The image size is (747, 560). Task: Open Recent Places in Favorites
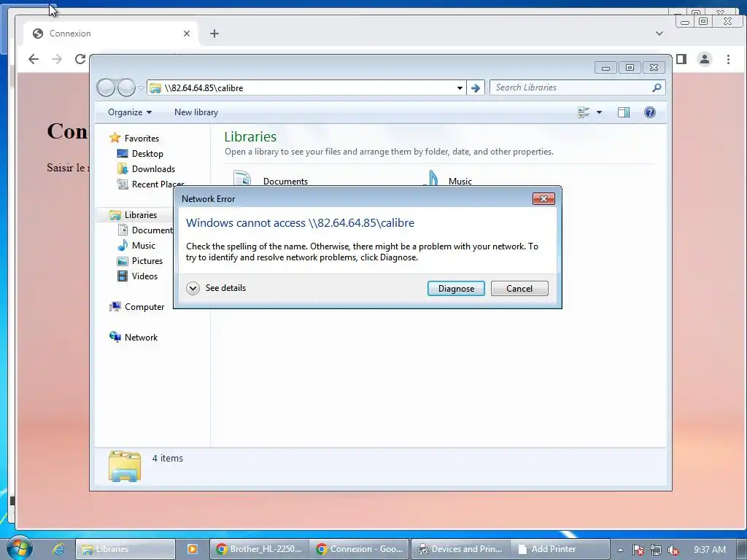[x=158, y=184]
